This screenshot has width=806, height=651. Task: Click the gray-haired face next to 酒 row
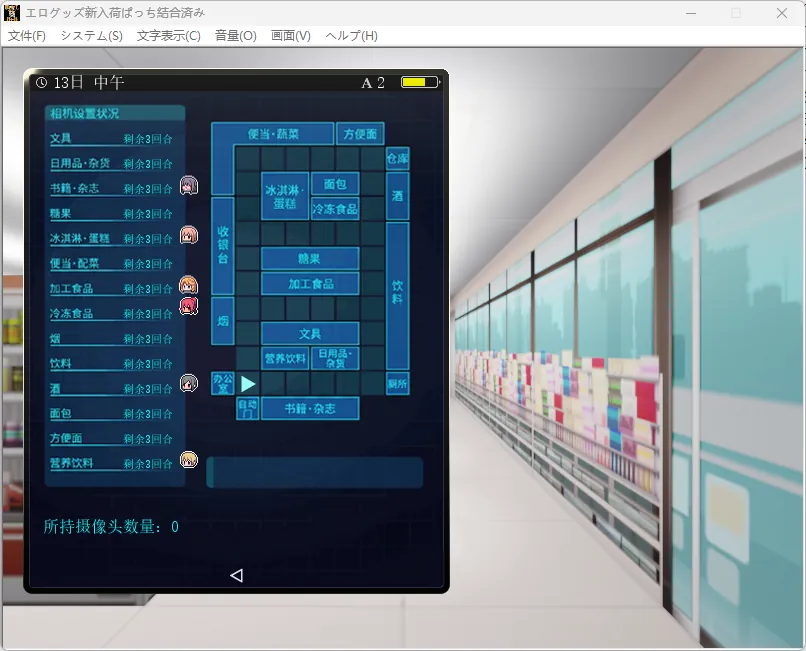[x=189, y=383]
